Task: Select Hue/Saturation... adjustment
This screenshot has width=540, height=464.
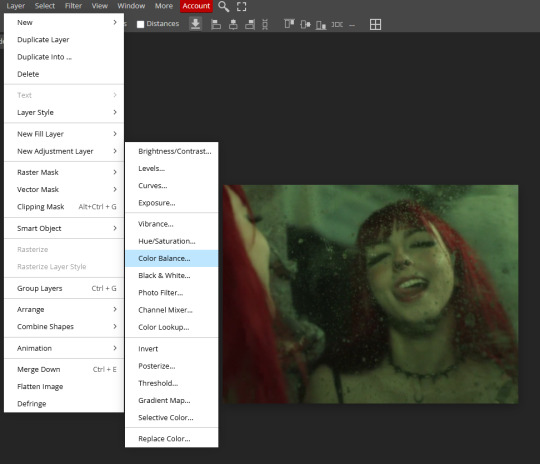Action: click(x=172, y=241)
